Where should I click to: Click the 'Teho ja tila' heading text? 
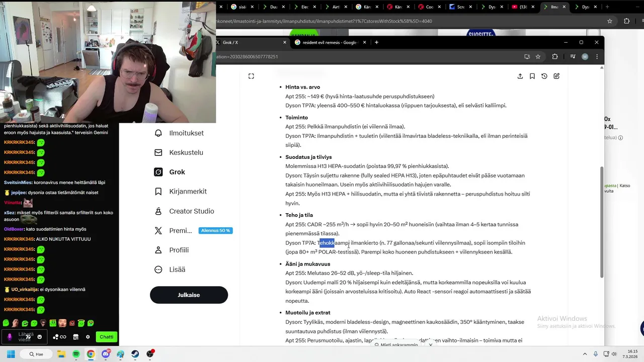pos(299,215)
